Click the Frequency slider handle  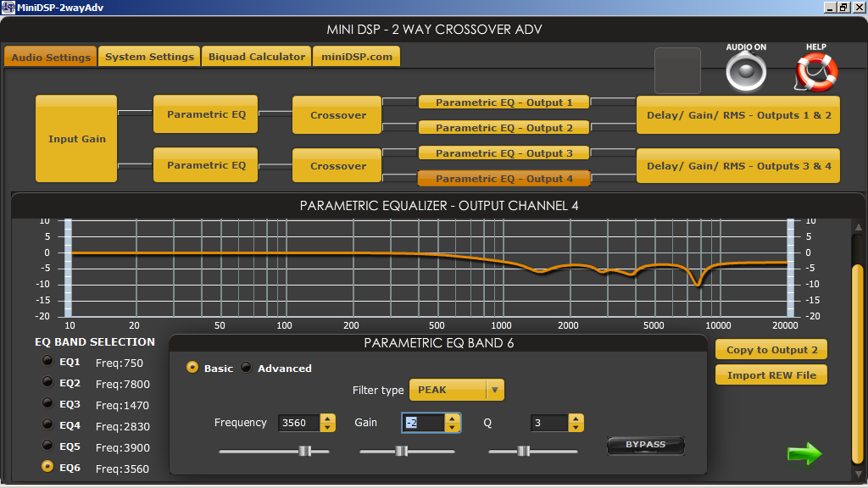[304, 451]
